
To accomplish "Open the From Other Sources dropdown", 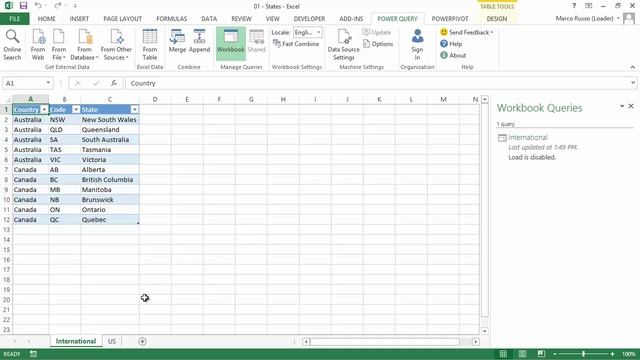I will pyautogui.click(x=116, y=45).
